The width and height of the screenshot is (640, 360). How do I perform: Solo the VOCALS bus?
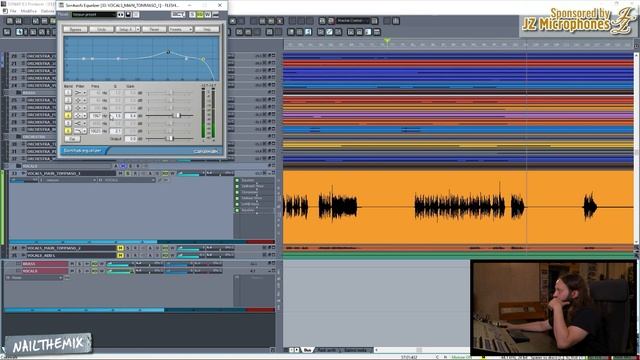pyautogui.click(x=80, y=271)
